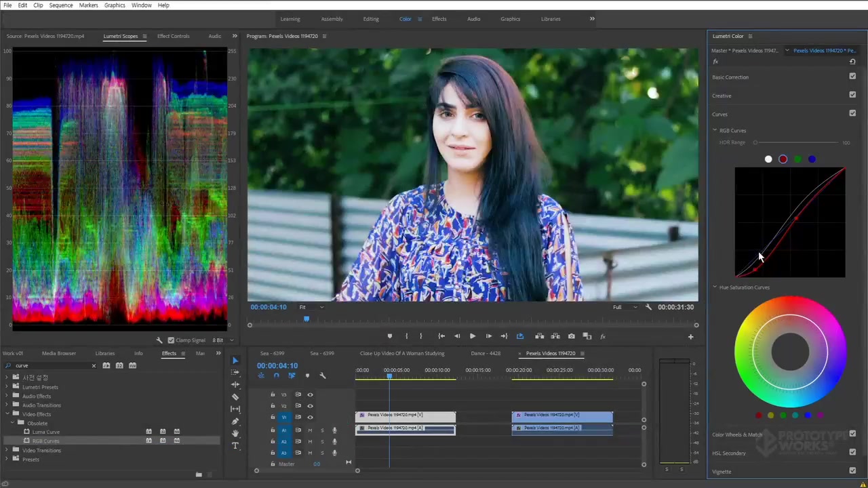The width and height of the screenshot is (868, 488).
Task: Select the Hand tool
Action: (x=235, y=433)
